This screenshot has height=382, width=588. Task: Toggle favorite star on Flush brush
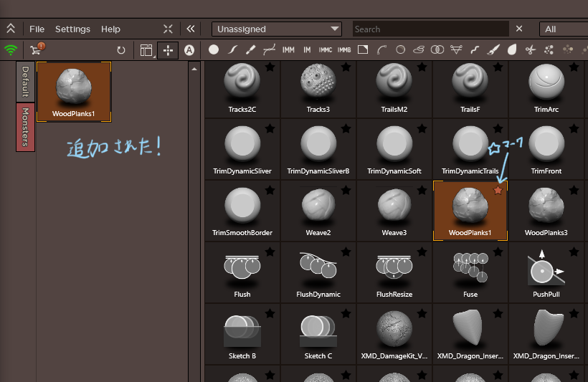270,252
